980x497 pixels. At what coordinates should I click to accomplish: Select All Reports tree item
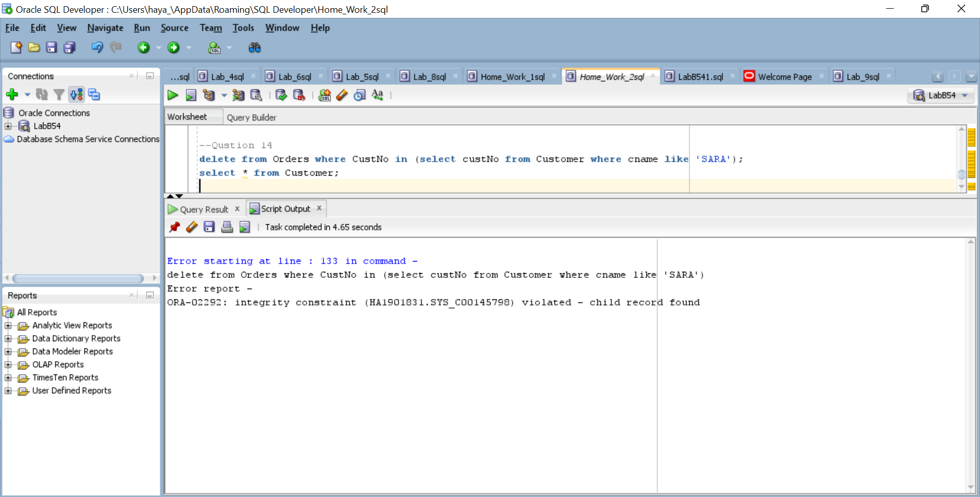tap(37, 312)
